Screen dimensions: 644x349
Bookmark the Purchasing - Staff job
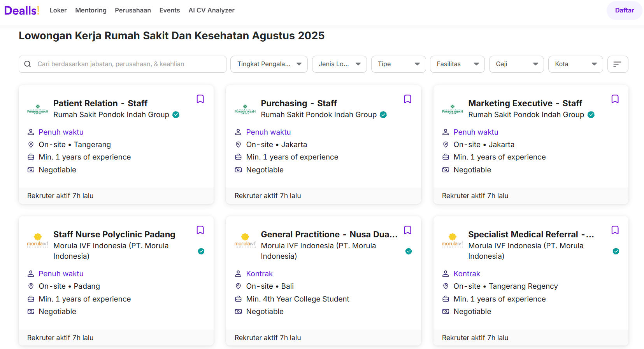pos(407,99)
